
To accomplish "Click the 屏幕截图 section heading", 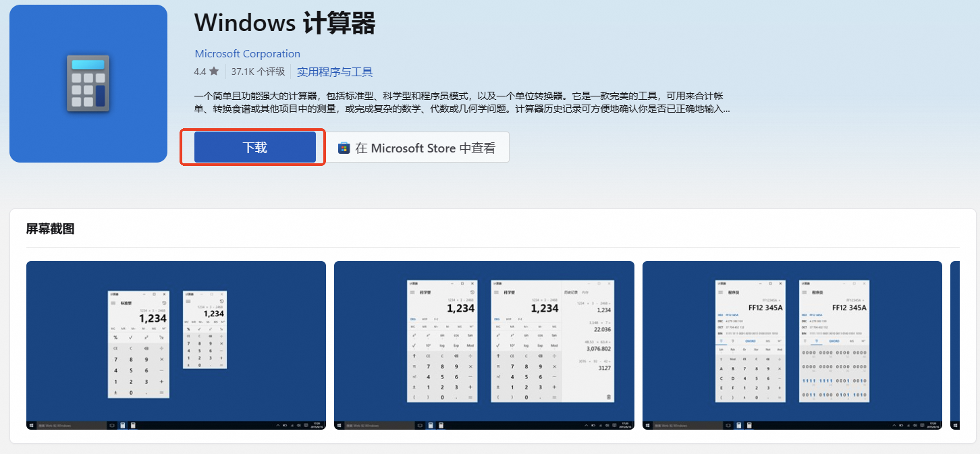I will coord(50,229).
